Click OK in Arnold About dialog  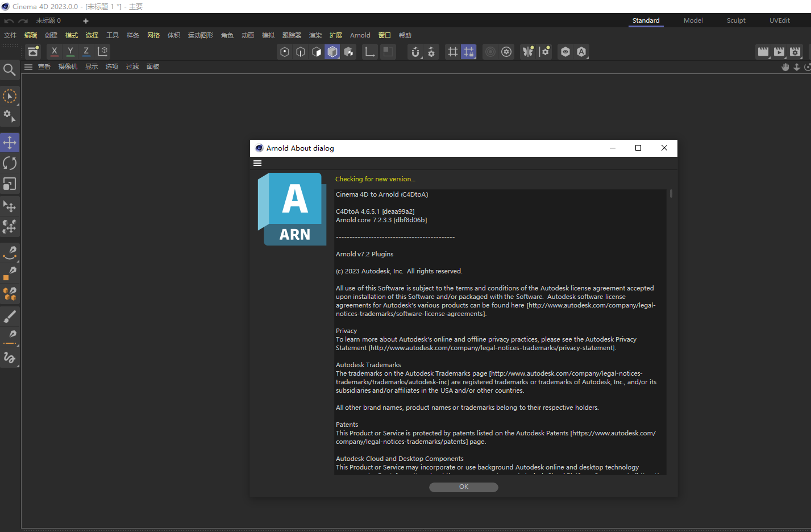(464, 487)
